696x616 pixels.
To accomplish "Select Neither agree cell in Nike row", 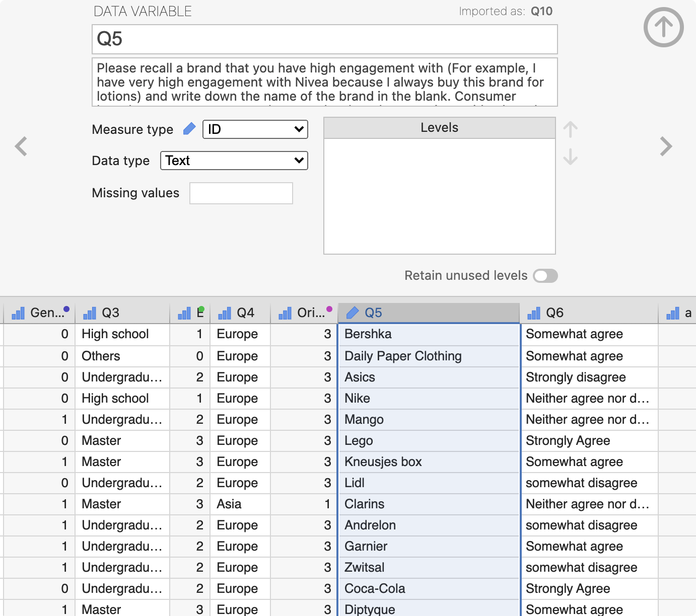I will tap(590, 399).
